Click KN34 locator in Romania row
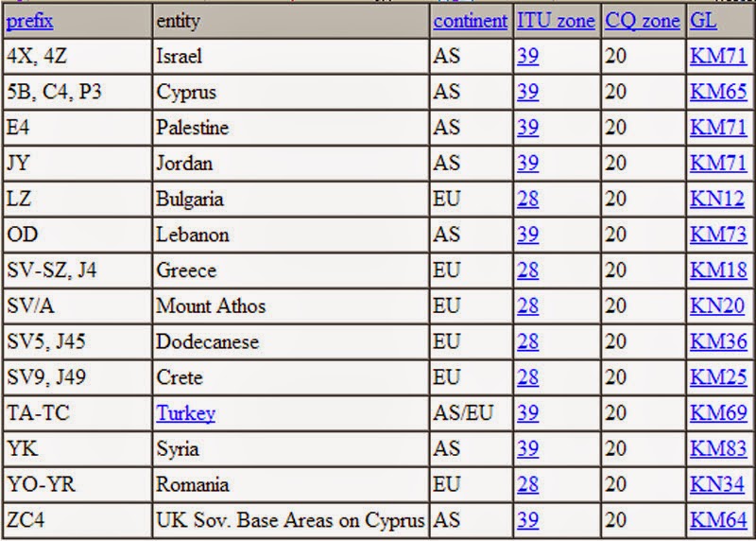Image resolution: width=756 pixels, height=541 pixels. (717, 484)
